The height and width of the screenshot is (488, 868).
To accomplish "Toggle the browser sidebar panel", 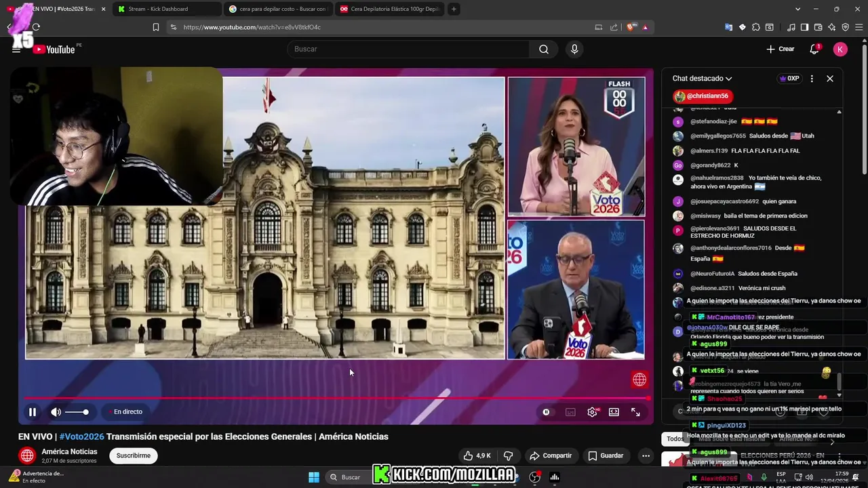I will [x=804, y=27].
